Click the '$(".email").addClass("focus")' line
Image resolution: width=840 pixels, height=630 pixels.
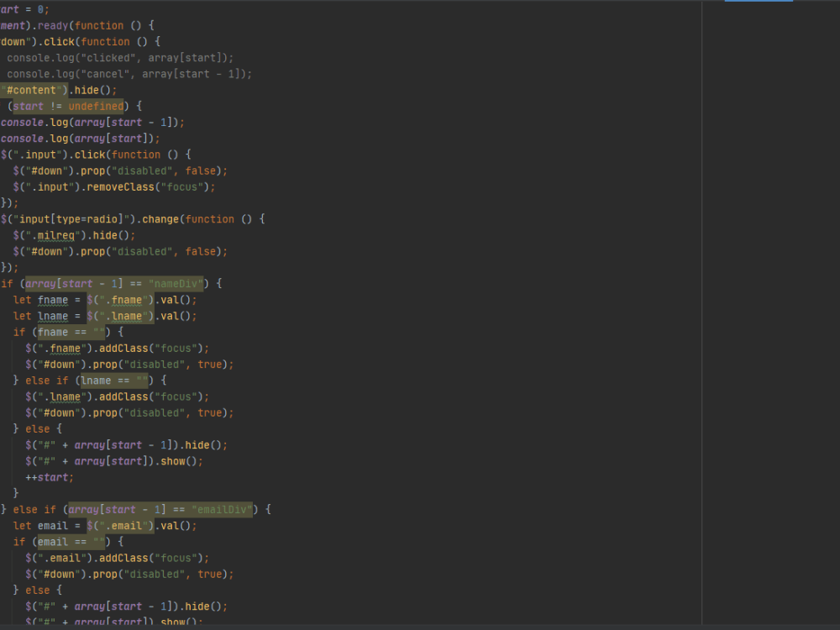(118, 559)
